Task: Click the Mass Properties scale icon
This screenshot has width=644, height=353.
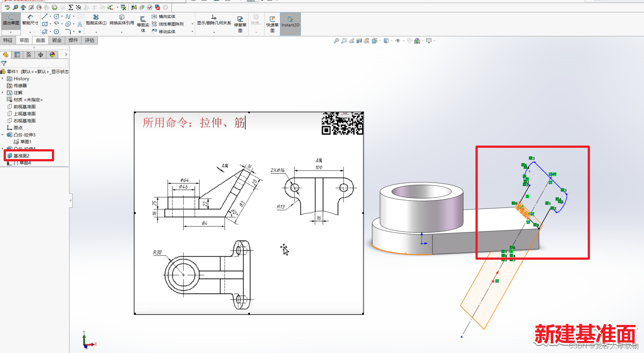Action: tap(23, 7)
